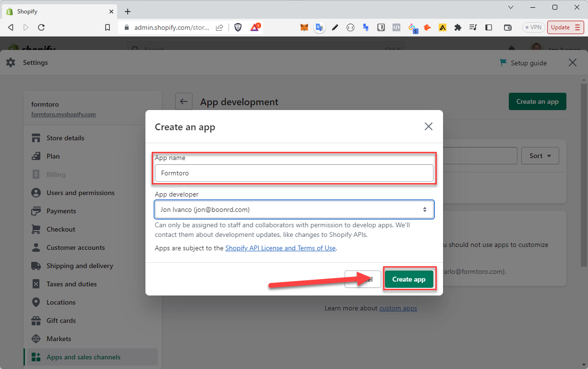
Task: Click the address bar URL
Action: [172, 27]
